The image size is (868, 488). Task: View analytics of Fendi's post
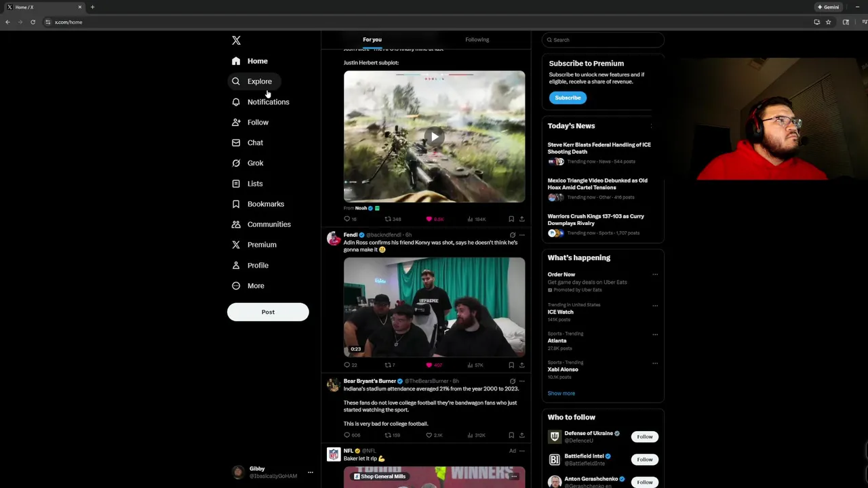475,365
